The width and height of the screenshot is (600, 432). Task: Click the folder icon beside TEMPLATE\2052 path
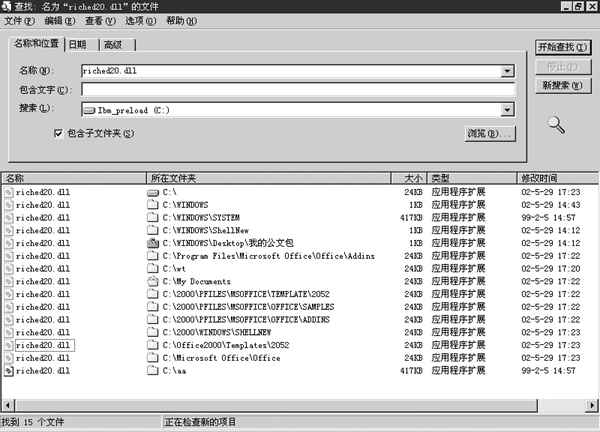coord(153,294)
